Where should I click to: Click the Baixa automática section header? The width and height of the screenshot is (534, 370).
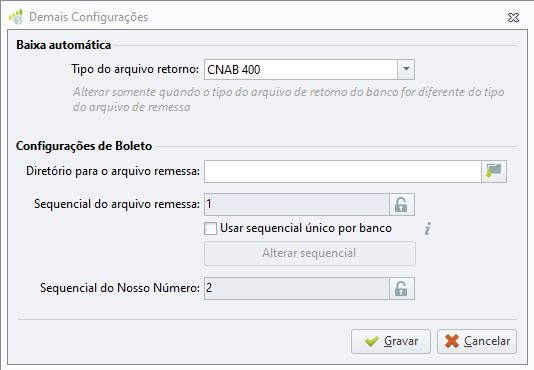[x=64, y=45]
